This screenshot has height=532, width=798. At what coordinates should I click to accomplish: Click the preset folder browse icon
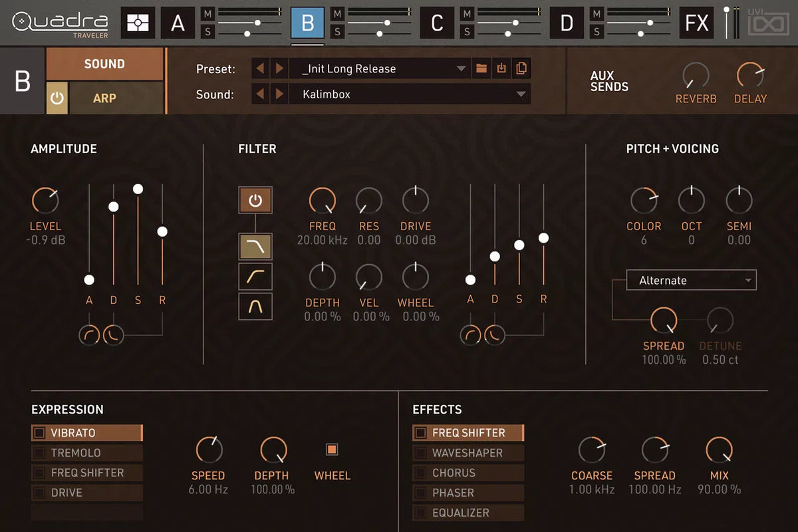coord(481,68)
